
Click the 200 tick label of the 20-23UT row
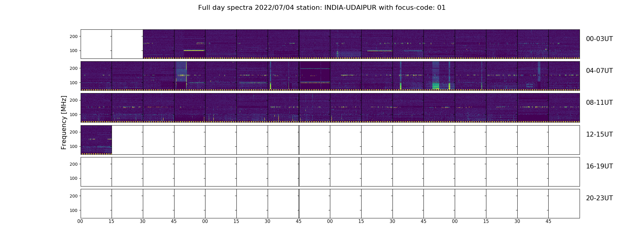(74, 196)
